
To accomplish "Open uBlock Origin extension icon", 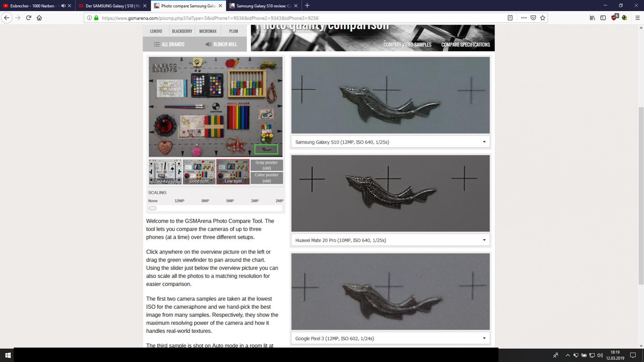I will pyautogui.click(x=614, y=17).
